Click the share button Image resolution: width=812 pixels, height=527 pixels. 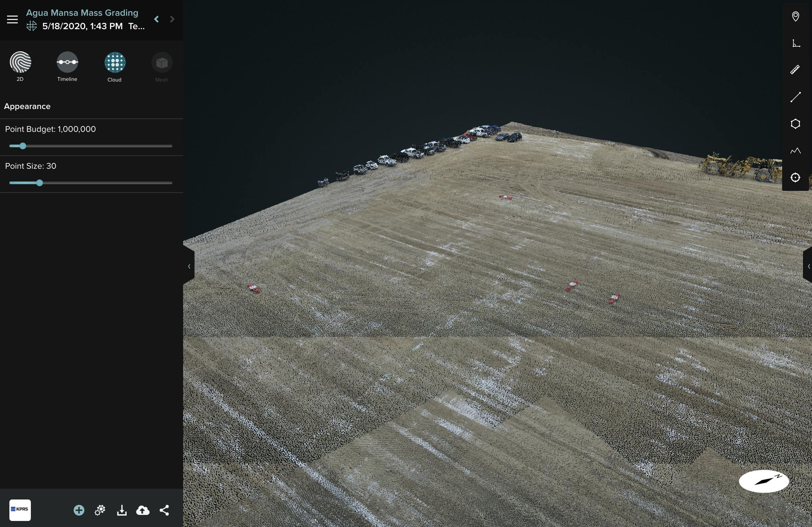(x=164, y=510)
